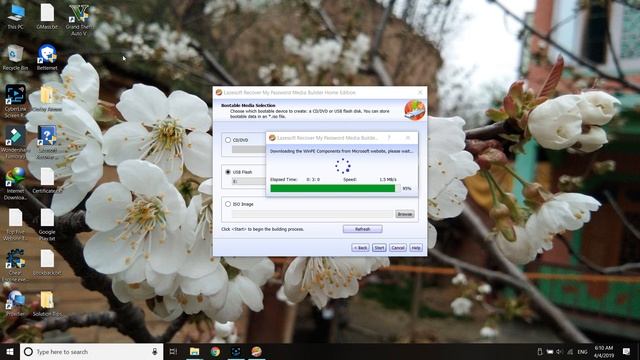Open Task View on the taskbar
640x360 pixels.
click(x=173, y=351)
